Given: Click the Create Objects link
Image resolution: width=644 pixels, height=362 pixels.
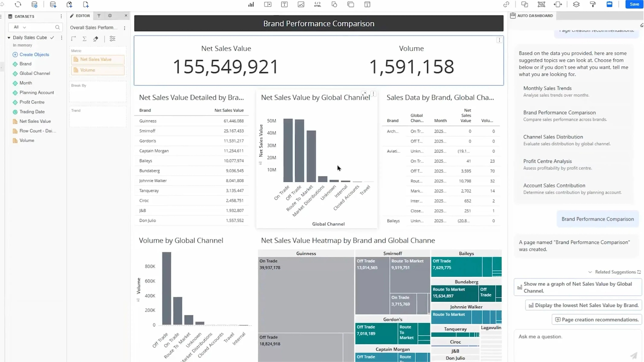Looking at the screenshot, I should coord(34,54).
